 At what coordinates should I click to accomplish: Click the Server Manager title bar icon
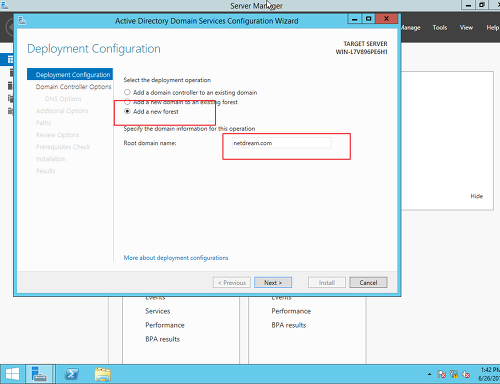[5, 5]
